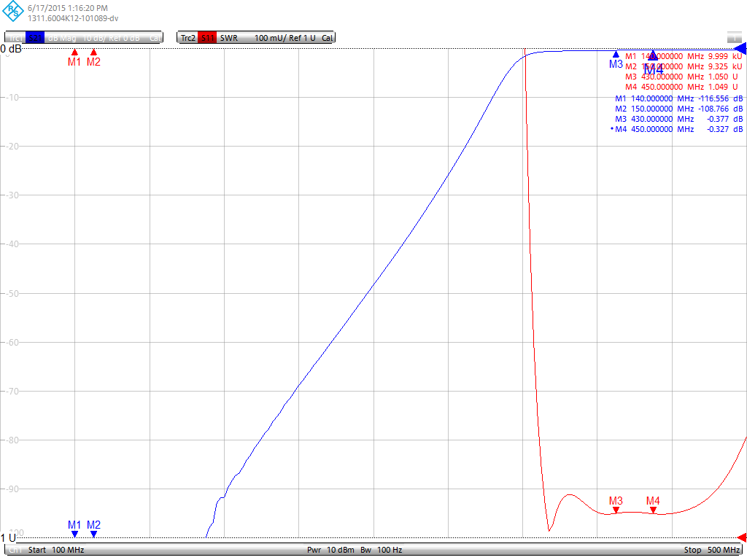Click the Bw 100 Hz setting
Viewport: 747px width, 560px height.
pyautogui.click(x=381, y=550)
